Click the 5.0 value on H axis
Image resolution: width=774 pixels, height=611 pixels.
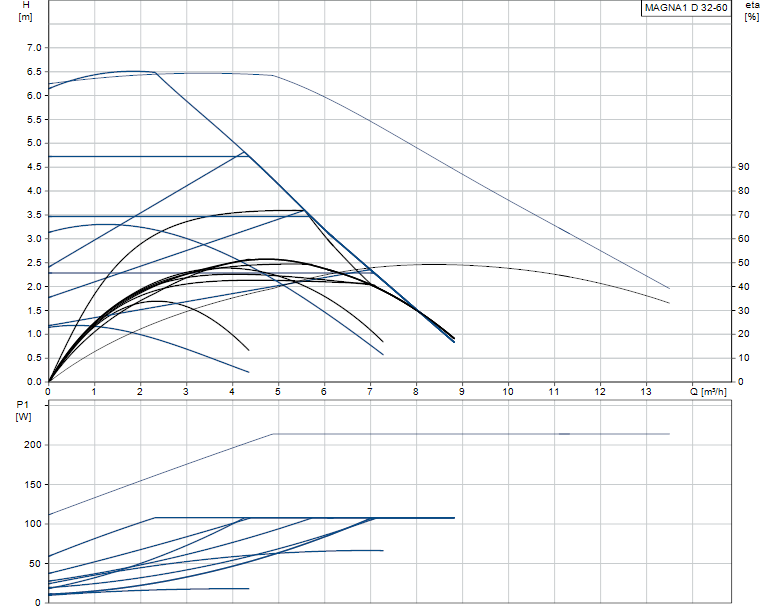click(34, 143)
